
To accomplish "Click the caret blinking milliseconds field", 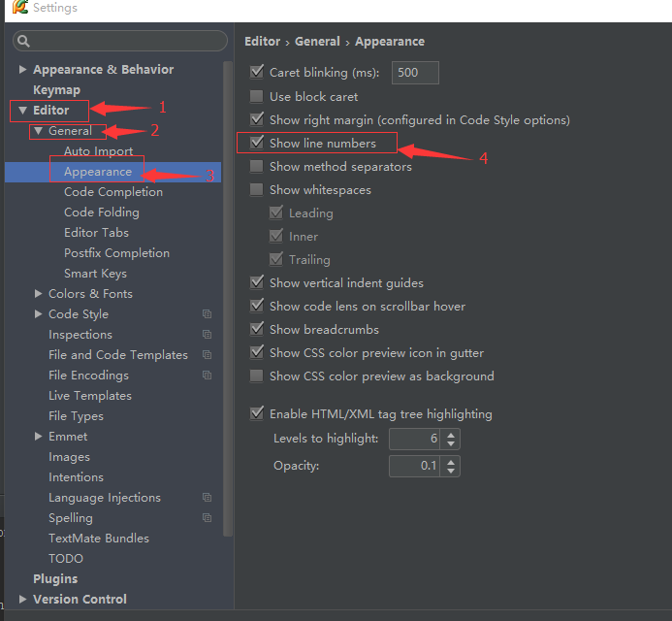I will (415, 73).
